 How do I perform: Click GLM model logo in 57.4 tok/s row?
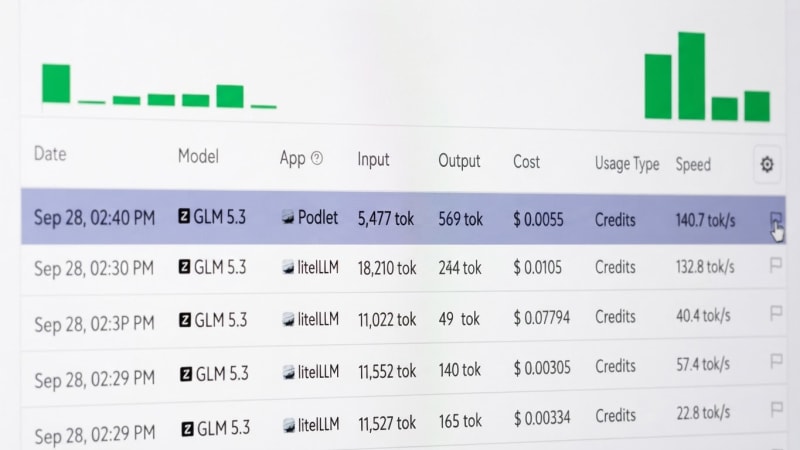[186, 374]
